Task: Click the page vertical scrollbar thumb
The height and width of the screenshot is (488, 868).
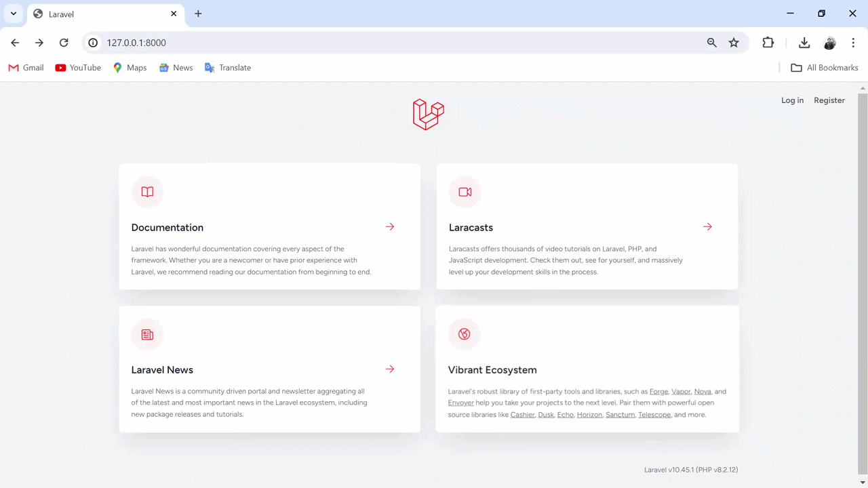Action: point(863,285)
